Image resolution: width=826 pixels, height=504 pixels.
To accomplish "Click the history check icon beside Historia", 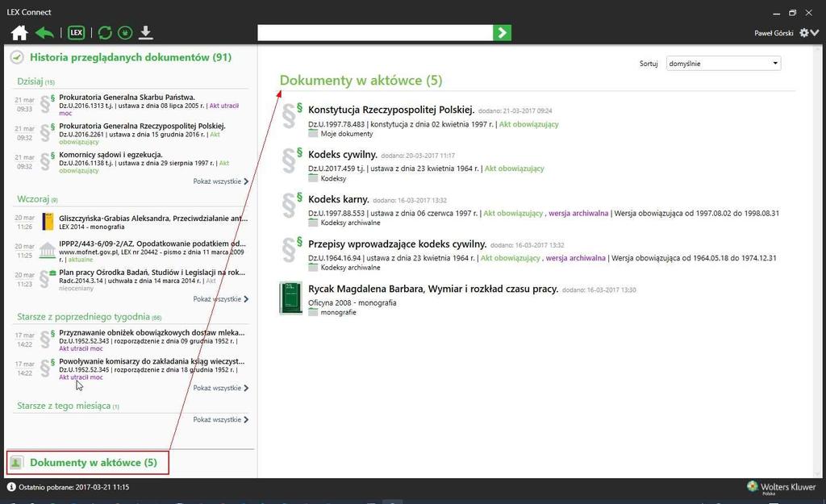I will click(17, 57).
